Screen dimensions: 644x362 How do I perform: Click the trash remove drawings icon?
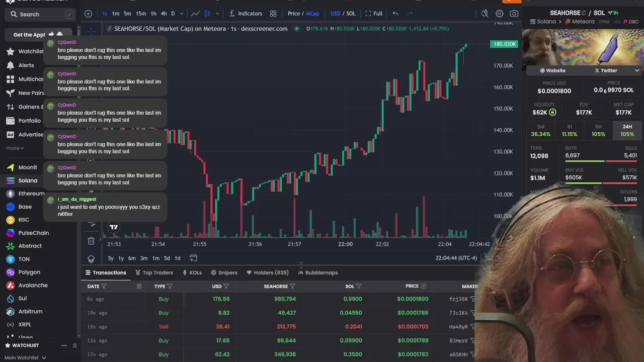click(91, 241)
